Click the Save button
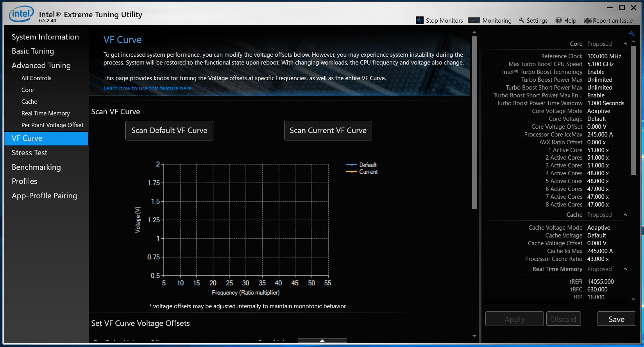This screenshot has width=644, height=347. (616, 319)
